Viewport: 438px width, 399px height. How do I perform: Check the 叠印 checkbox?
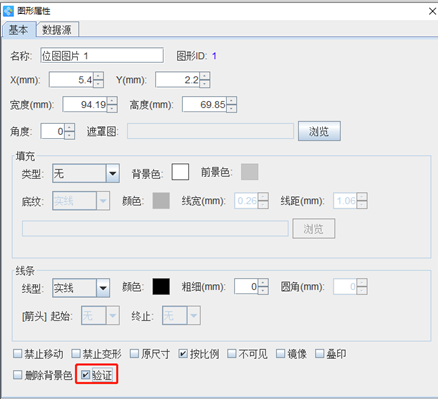(x=319, y=354)
